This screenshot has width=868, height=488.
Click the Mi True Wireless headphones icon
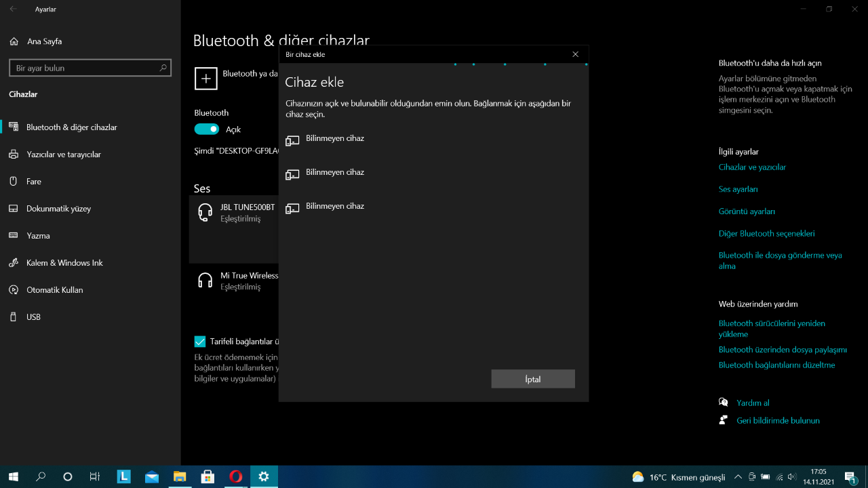205,281
